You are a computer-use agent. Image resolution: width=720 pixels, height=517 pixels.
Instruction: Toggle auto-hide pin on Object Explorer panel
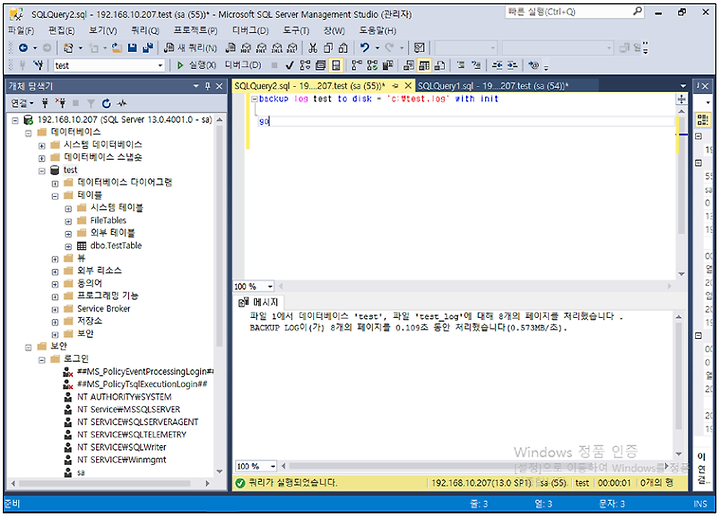pyautogui.click(x=208, y=86)
